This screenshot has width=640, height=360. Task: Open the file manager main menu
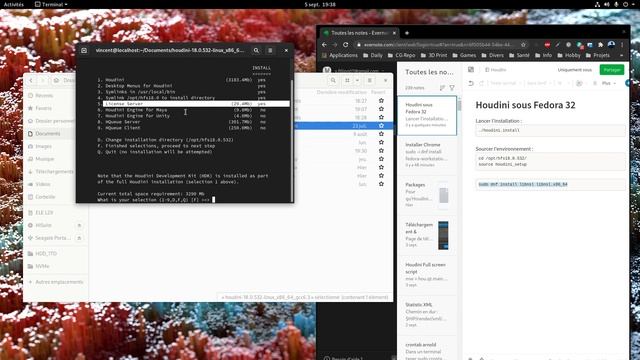point(370,80)
